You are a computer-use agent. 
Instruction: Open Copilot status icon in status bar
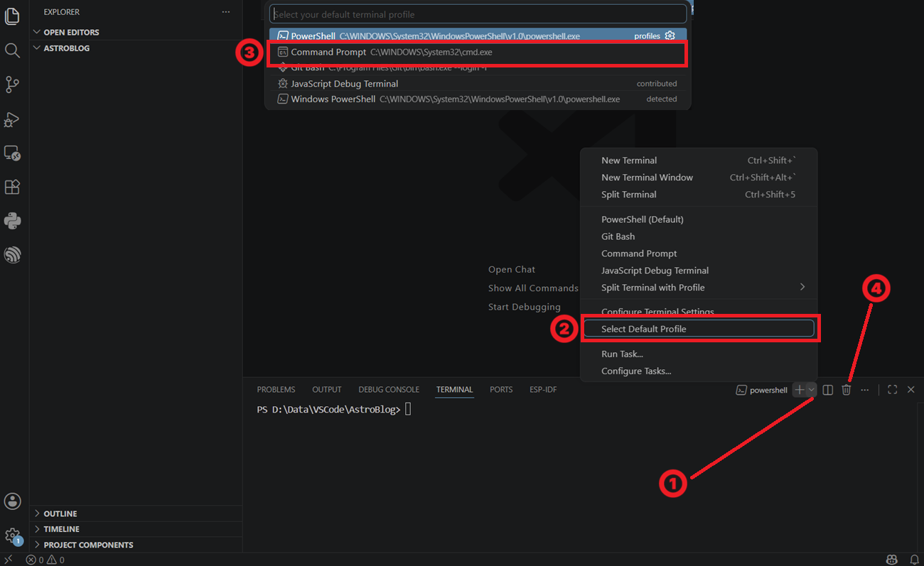pos(892,560)
